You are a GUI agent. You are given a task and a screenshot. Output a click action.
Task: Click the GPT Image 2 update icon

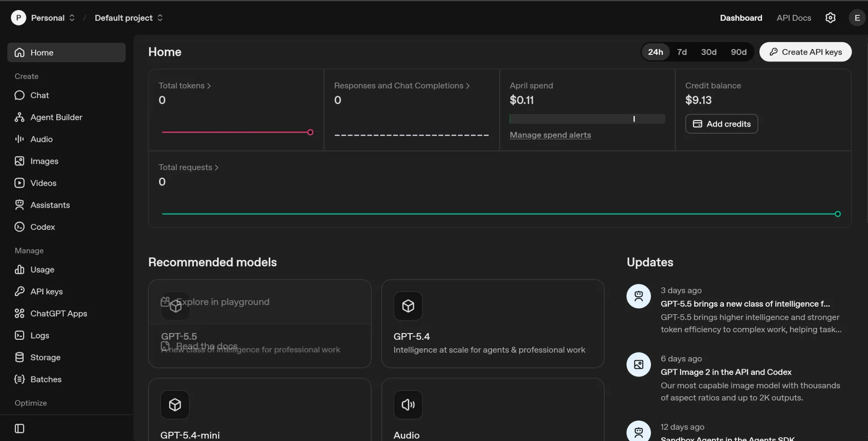point(638,364)
